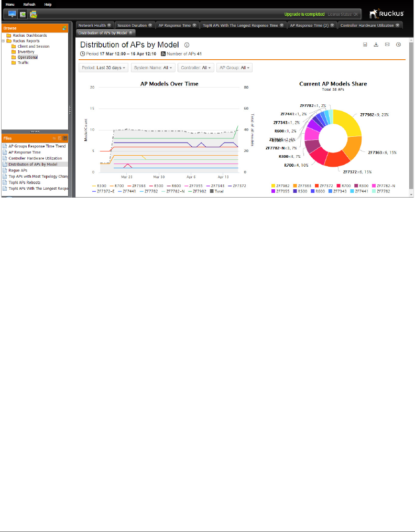Open the Controller filter dropdown

[196, 68]
